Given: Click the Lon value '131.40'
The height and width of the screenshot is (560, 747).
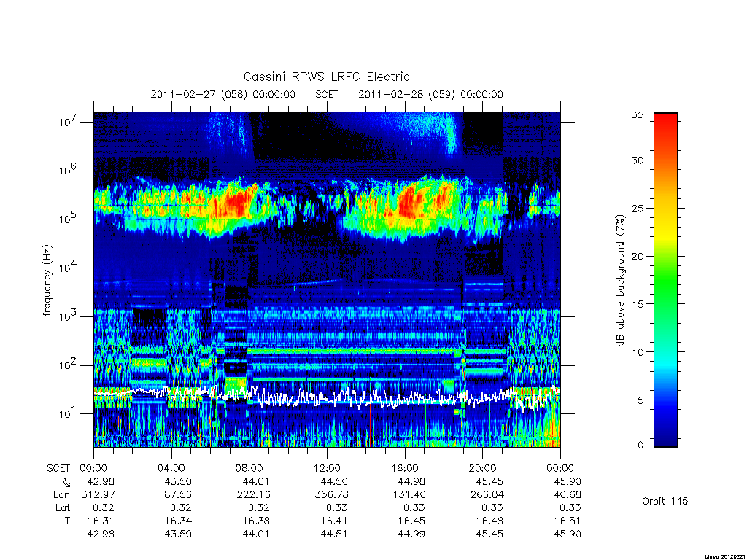Looking at the screenshot, I should (409, 495).
